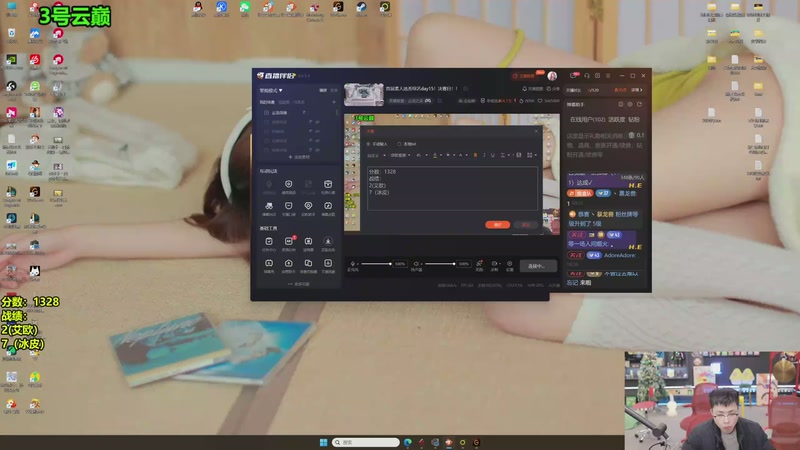Open NVIDIA desktop shortcut
Image resolution: width=800 pixels, height=450 pixels.
[12, 61]
